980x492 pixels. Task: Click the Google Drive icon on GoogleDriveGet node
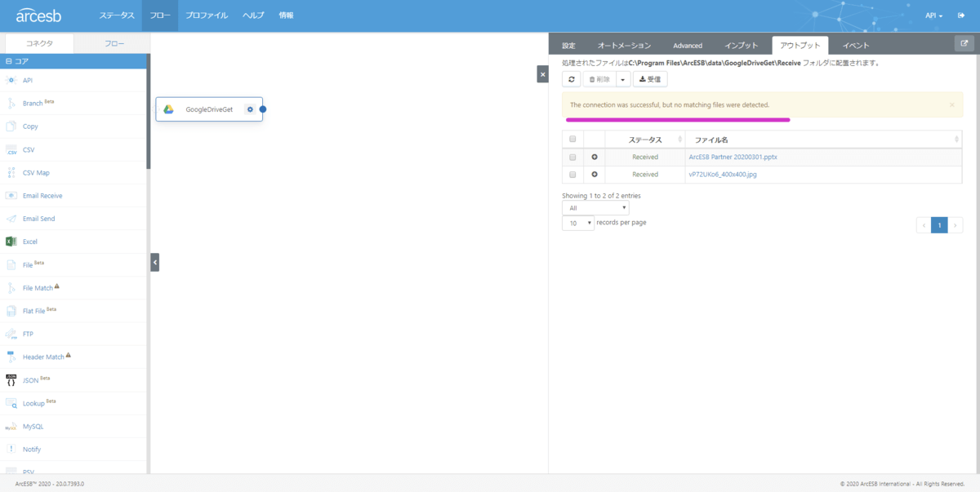pyautogui.click(x=168, y=109)
